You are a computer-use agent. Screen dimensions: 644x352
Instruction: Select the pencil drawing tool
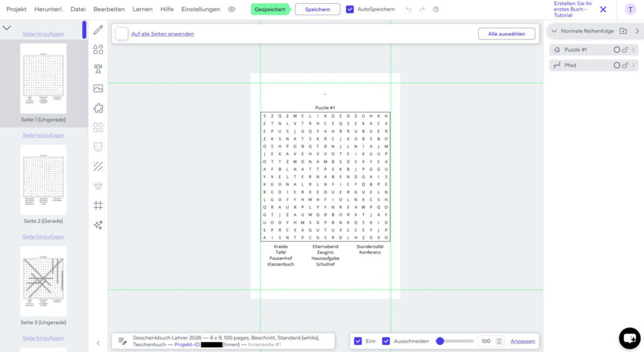tap(98, 30)
